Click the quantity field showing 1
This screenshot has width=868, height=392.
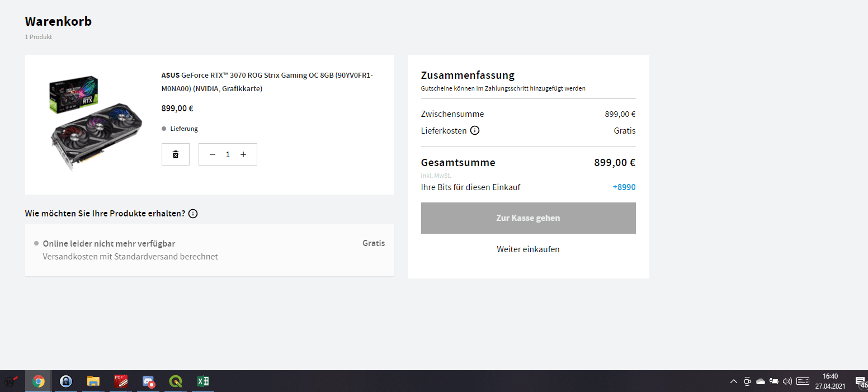228,154
